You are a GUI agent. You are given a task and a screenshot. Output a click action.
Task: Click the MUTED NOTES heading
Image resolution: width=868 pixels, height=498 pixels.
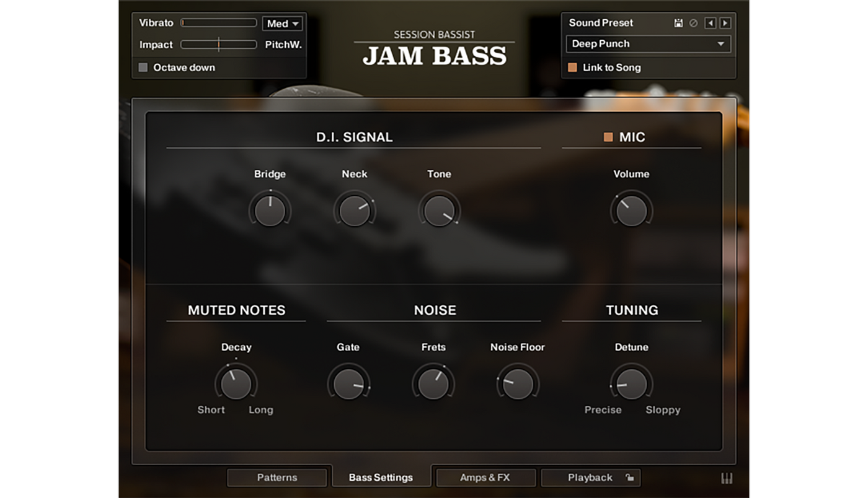pyautogui.click(x=236, y=310)
